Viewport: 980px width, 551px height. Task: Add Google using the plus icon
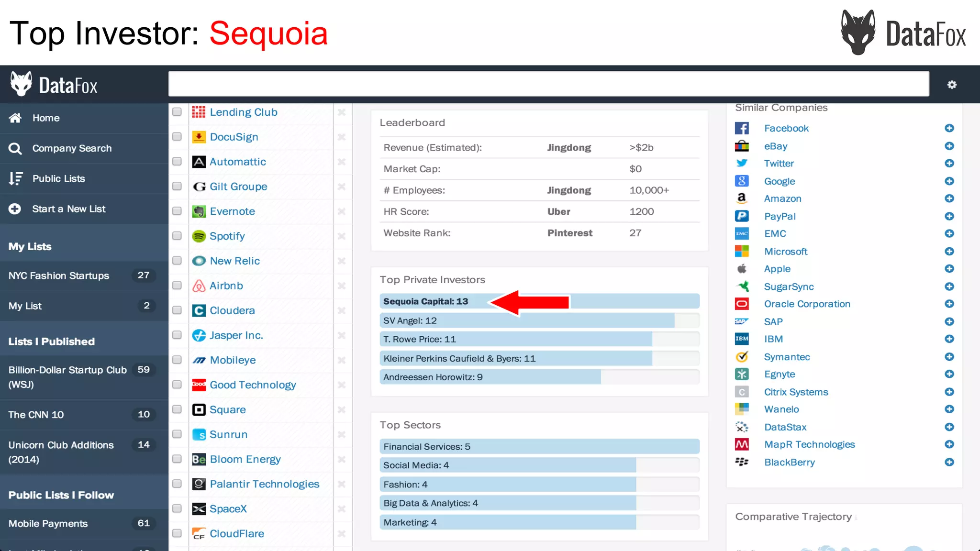click(x=949, y=181)
